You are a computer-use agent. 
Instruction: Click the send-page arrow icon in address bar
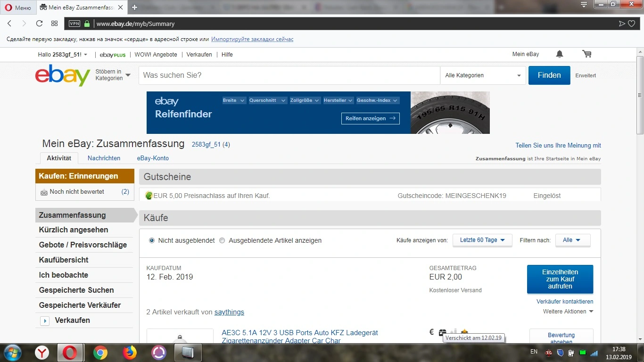point(622,24)
